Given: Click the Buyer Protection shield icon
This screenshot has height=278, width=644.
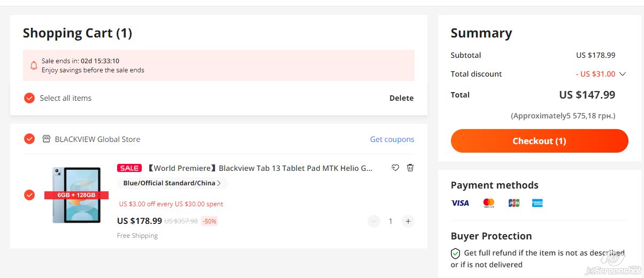Looking at the screenshot, I should tap(455, 253).
